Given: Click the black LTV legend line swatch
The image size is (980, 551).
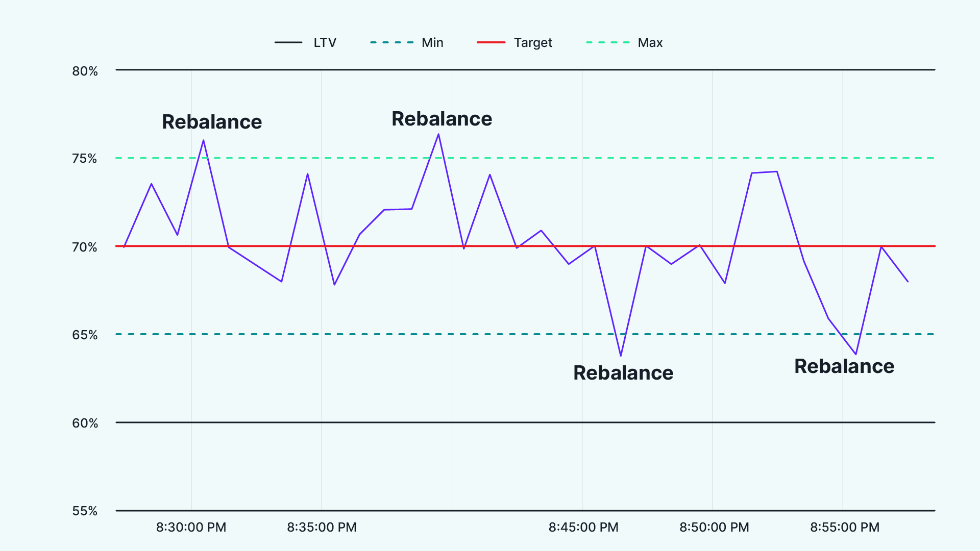Looking at the screenshot, I should click(288, 42).
